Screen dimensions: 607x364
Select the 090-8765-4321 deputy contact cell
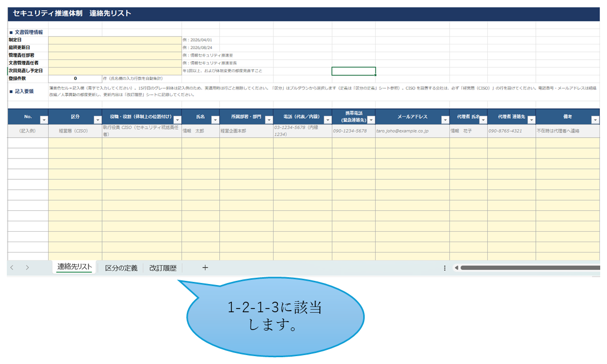[511, 131]
